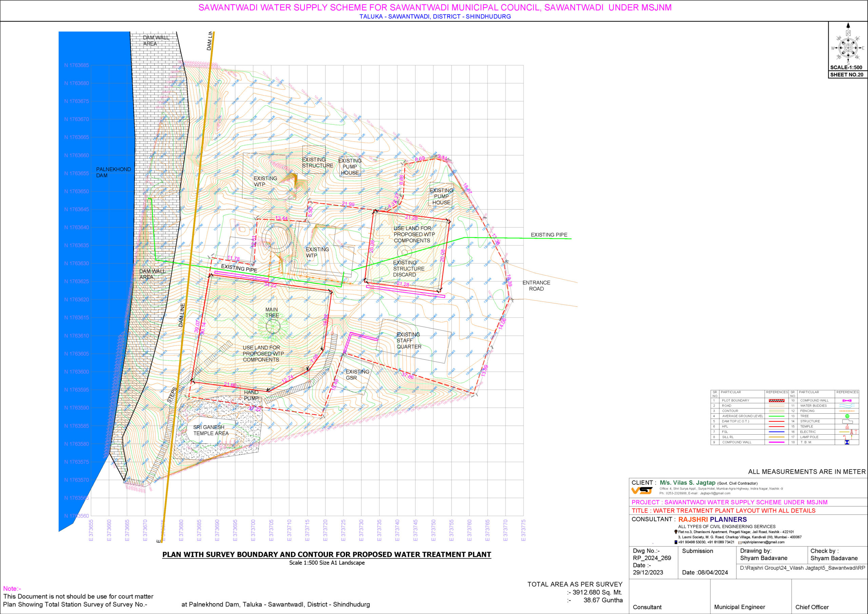Click the magenta compound wall bowtie symbol
Image resolution: width=868 pixels, height=614 pixels.
point(847,400)
